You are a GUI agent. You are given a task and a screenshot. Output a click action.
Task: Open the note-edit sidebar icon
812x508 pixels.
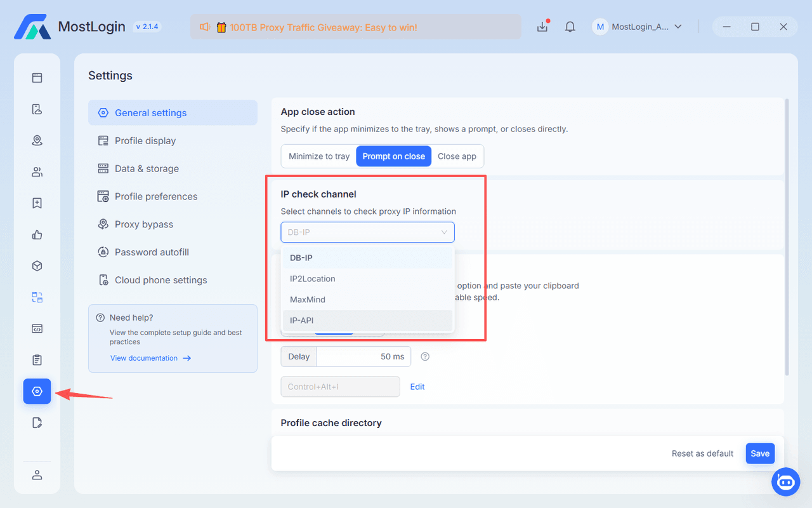click(37, 423)
